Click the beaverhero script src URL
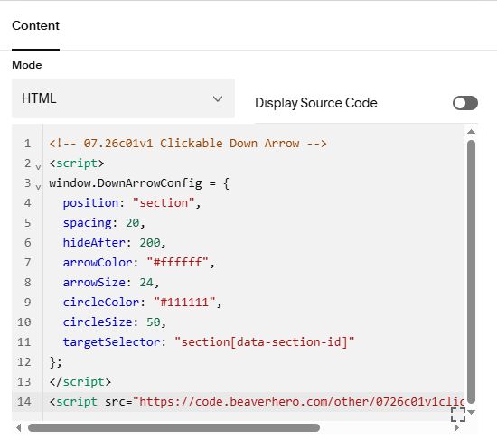 (298, 402)
